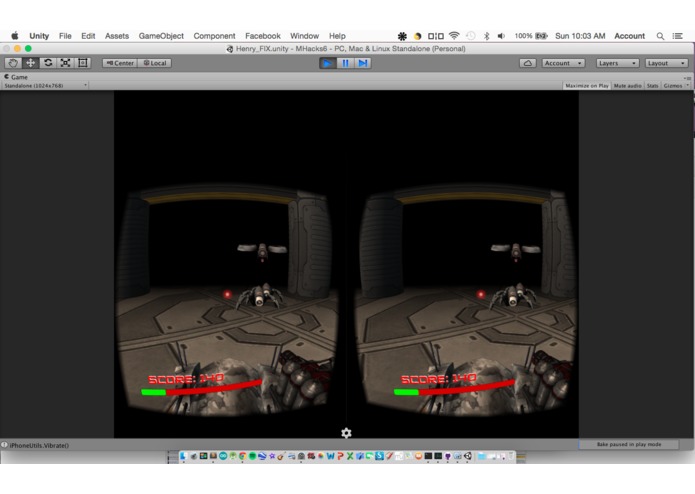Toggle Gizmos in Game view
Screen dimensions: 695x494
[x=672, y=86]
